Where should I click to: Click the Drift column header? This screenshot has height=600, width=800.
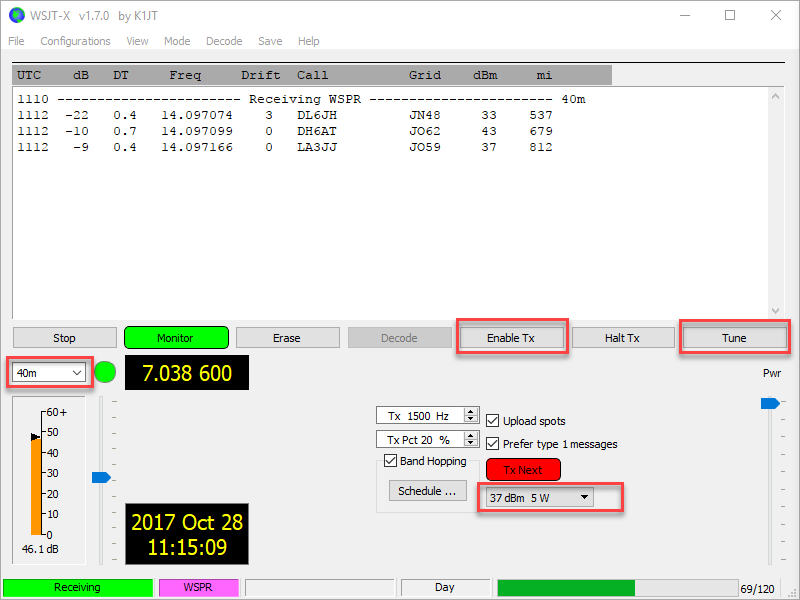click(261, 76)
